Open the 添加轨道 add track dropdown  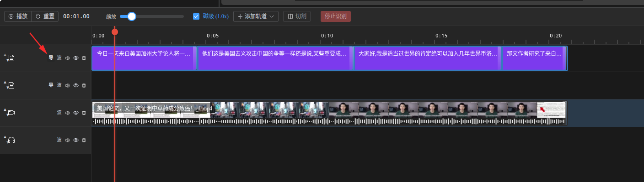tap(256, 16)
